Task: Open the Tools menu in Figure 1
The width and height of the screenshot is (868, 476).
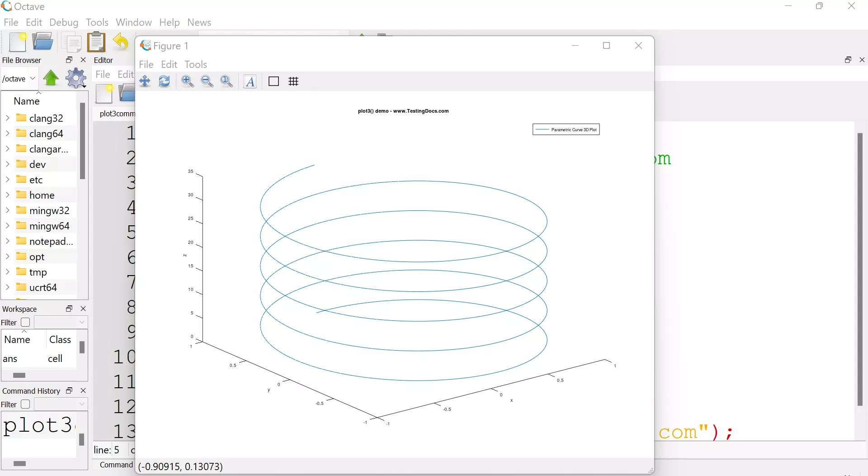Action: [x=196, y=64]
